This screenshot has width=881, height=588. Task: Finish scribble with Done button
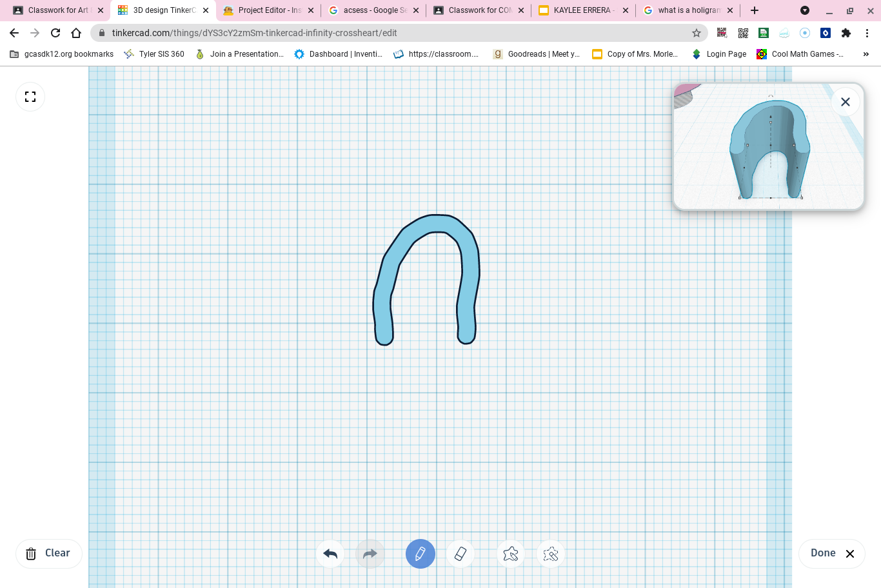(832, 553)
